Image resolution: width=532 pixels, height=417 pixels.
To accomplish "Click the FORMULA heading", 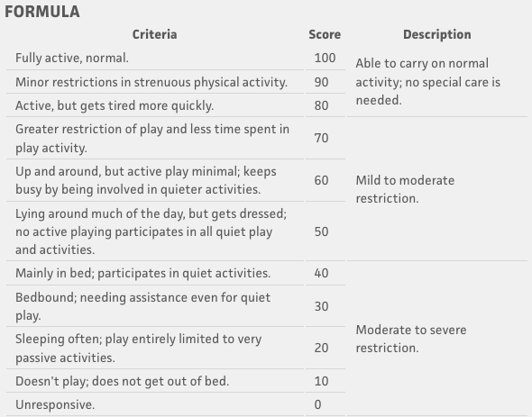I will (42, 12).
